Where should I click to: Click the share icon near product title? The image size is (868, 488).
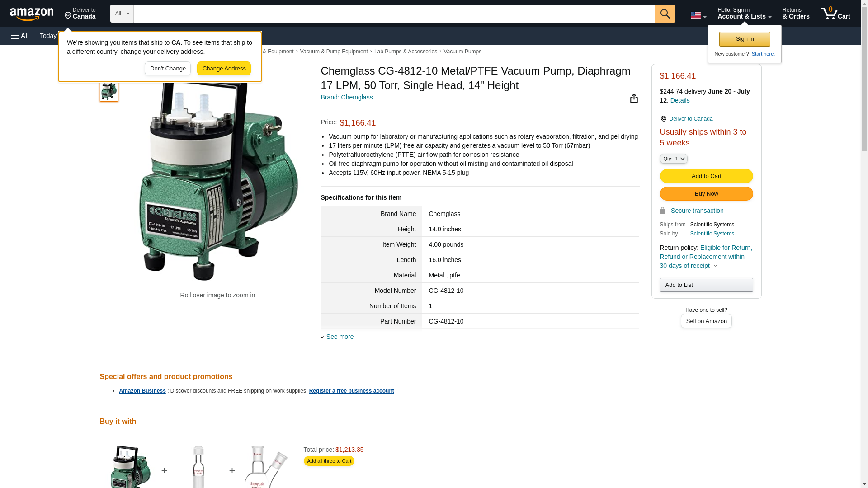pyautogui.click(x=634, y=99)
